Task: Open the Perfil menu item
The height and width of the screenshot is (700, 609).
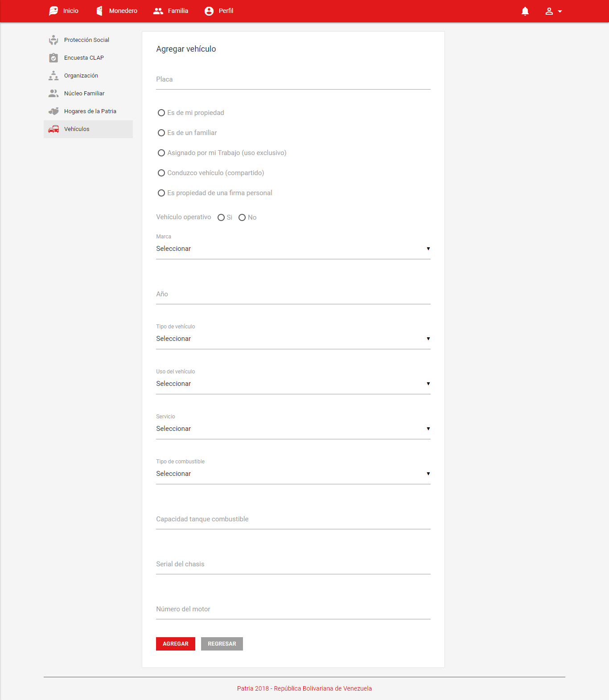Action: (x=219, y=11)
